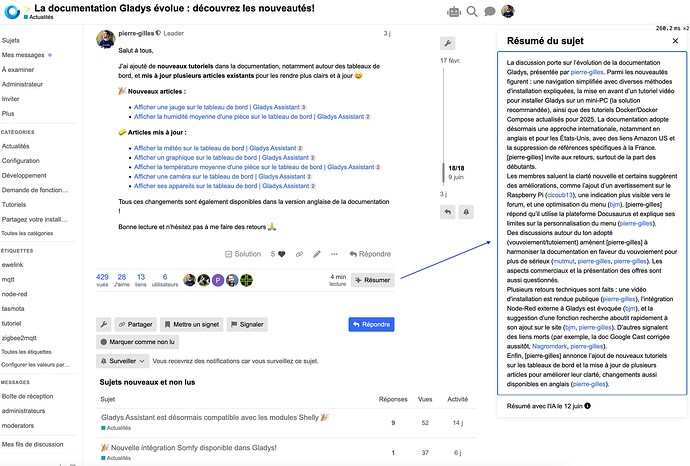The image size is (690, 466).
Task: Close the Résumé du sujet panel
Action: 675,41
